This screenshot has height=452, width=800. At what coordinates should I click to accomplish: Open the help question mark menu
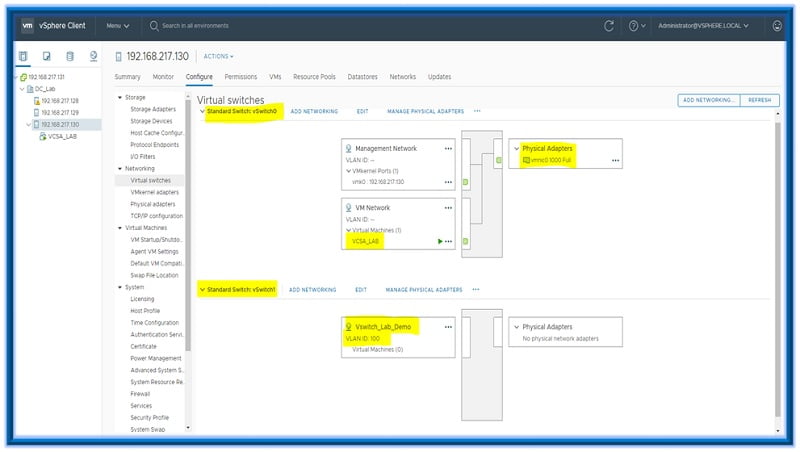(636, 25)
